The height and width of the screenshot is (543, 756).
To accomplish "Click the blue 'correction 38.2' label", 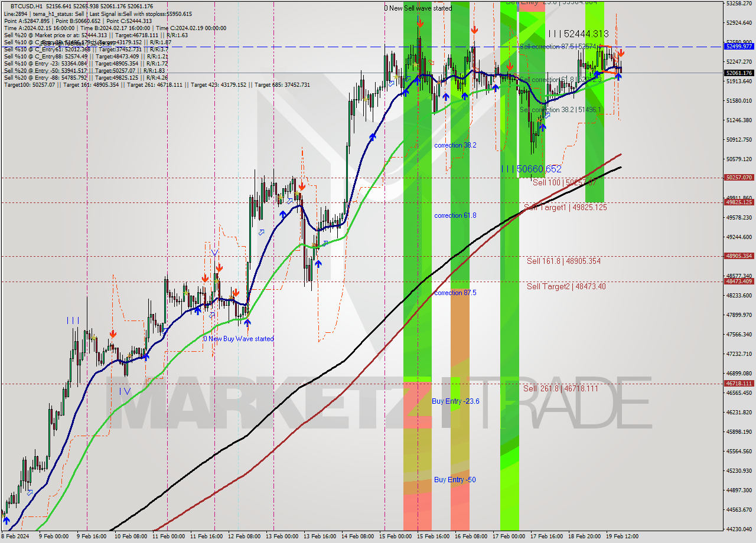I will 455,145.
